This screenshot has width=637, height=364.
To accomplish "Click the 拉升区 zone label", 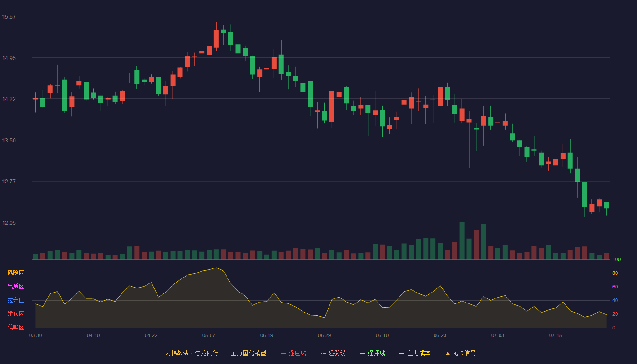I will [x=15, y=300].
